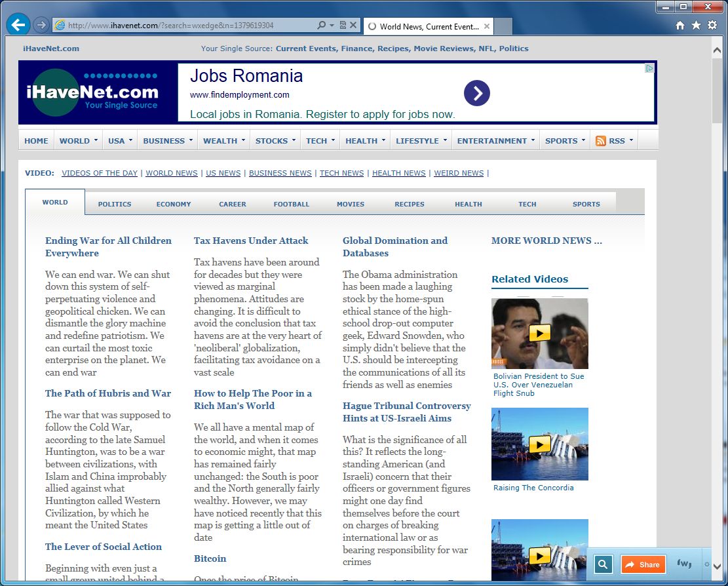The width and height of the screenshot is (728, 586).
Task: Expand the WORLD navigation dropdown
Action: [x=79, y=141]
